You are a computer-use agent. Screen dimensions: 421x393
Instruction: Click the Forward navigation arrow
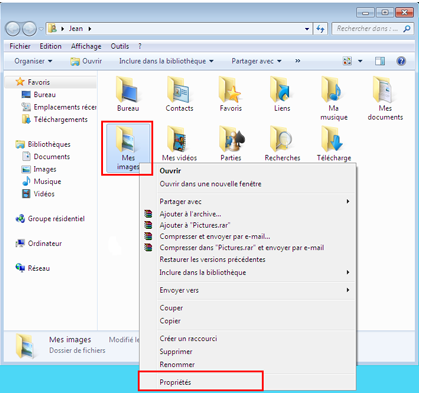click(29, 29)
